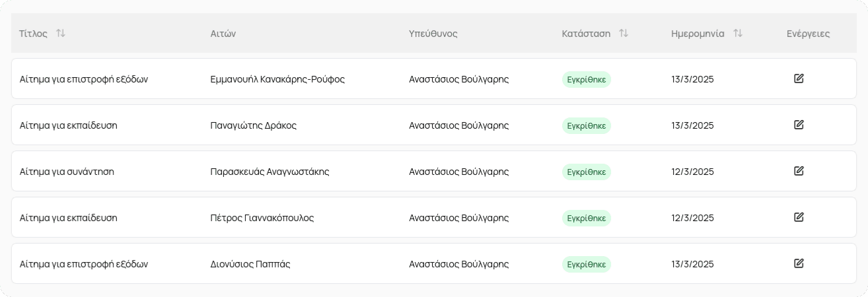This screenshot has height=297, width=868.
Task: Click the Ενέργειες column header
Action: tap(808, 34)
